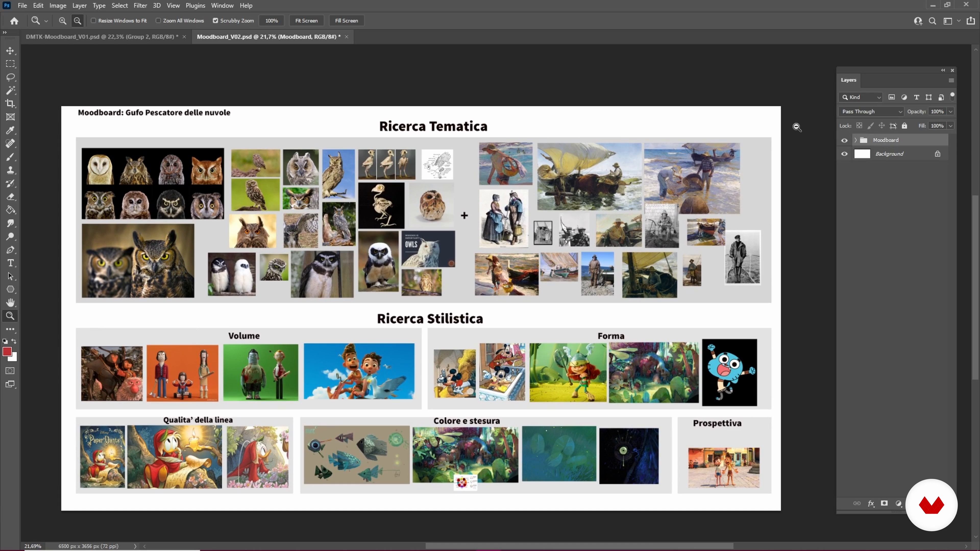Select the Zoom tool in toolbox
The height and width of the screenshot is (551, 980).
tap(10, 316)
